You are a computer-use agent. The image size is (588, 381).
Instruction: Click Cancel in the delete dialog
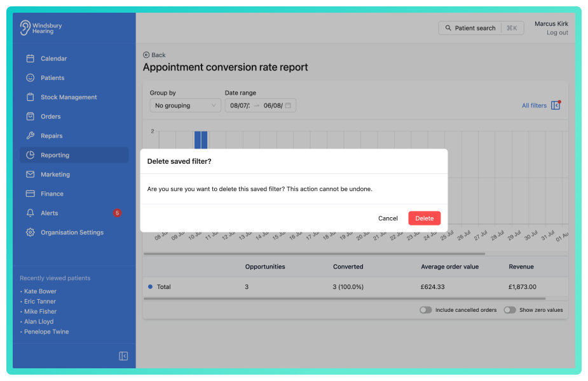tap(388, 218)
